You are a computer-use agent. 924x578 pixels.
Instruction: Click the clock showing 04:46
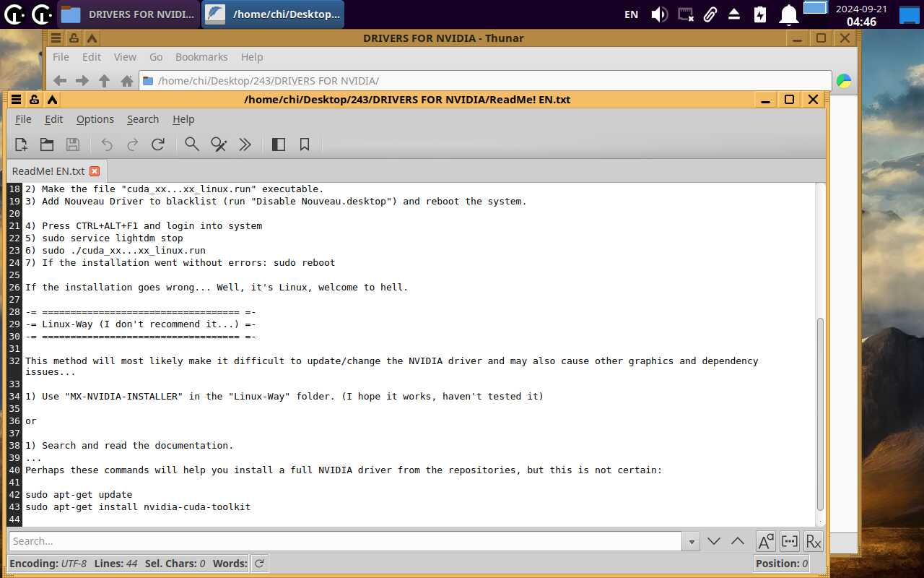pyautogui.click(x=861, y=15)
